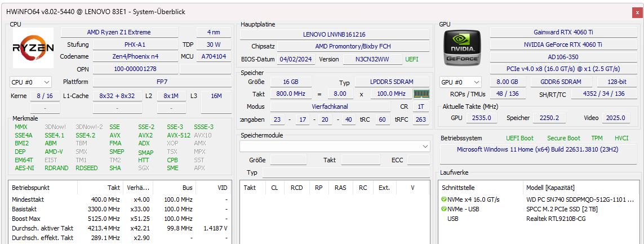Click the 48 / 136 ROPs/TMUs value
Image resolution: width=644 pixels, height=244 pixels.
pos(508,94)
